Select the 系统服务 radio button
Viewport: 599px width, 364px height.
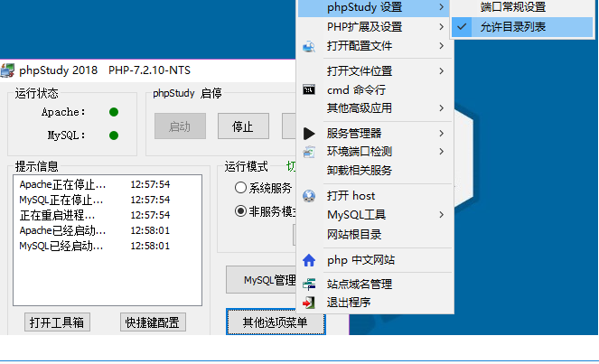click(x=240, y=188)
